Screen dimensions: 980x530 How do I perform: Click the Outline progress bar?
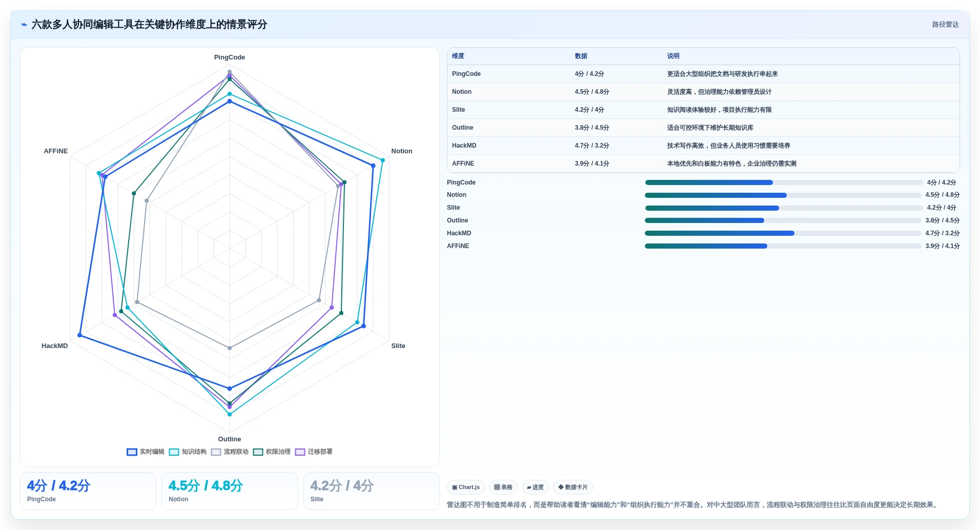783,220
